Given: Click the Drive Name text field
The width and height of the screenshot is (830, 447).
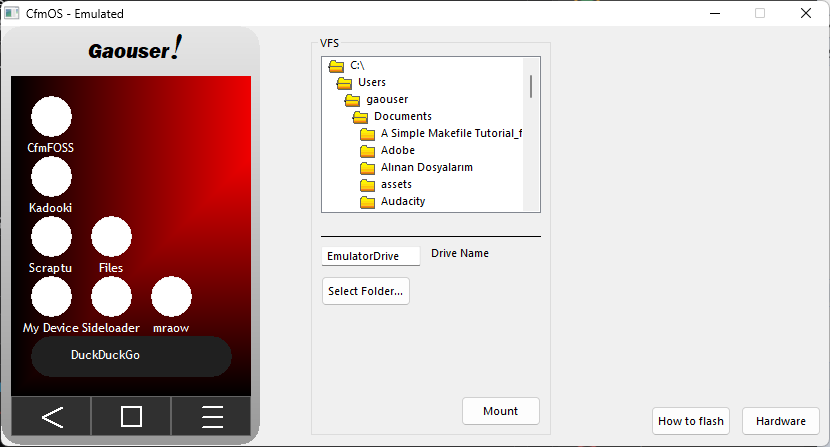Looking at the screenshot, I should pos(371,256).
